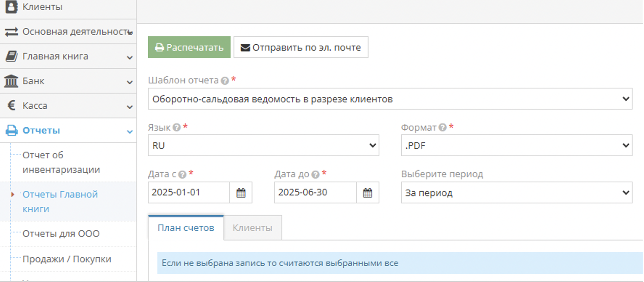Click the calendar icon next to Дата с
This screenshot has width=644, height=282.
241,193
